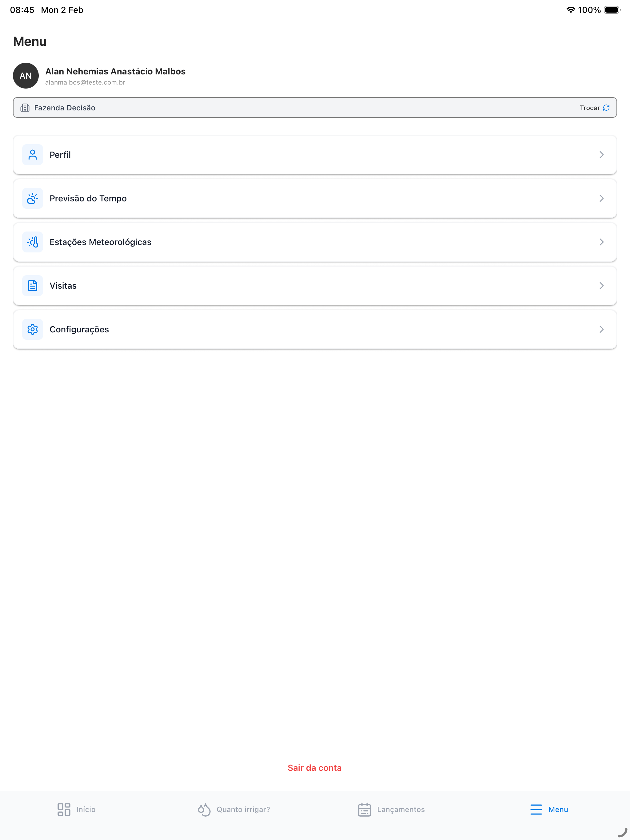Expand the Visitas row chevron
This screenshot has height=840, width=630.
(601, 286)
